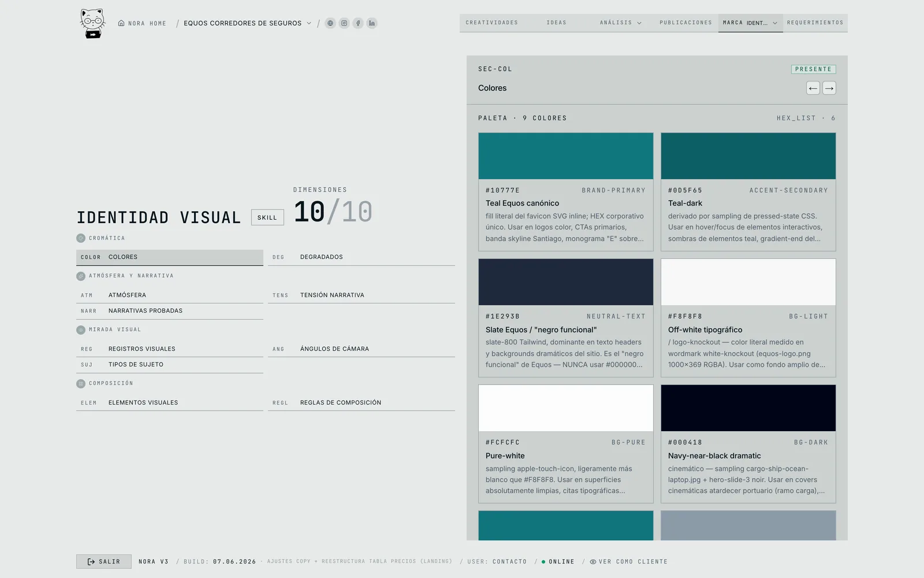
Task: Click the home icon beside Nora Home
Action: click(121, 23)
